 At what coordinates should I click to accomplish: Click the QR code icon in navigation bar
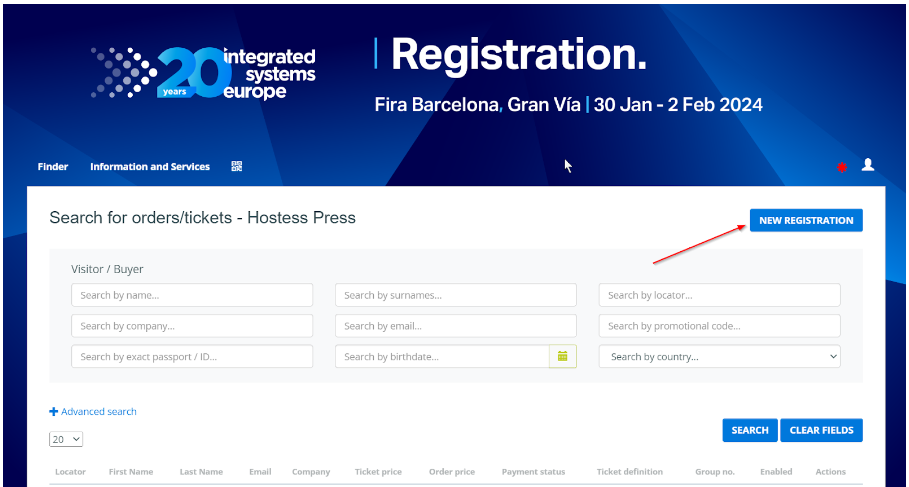coord(237,167)
